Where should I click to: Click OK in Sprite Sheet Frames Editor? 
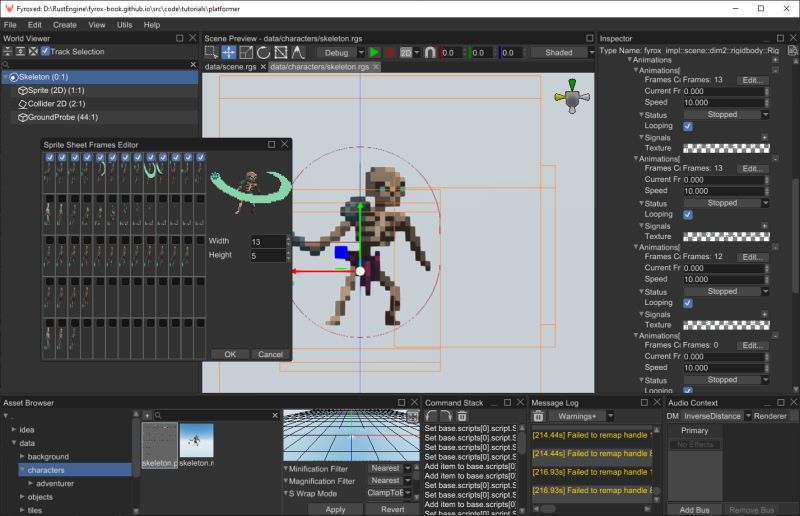click(x=230, y=354)
